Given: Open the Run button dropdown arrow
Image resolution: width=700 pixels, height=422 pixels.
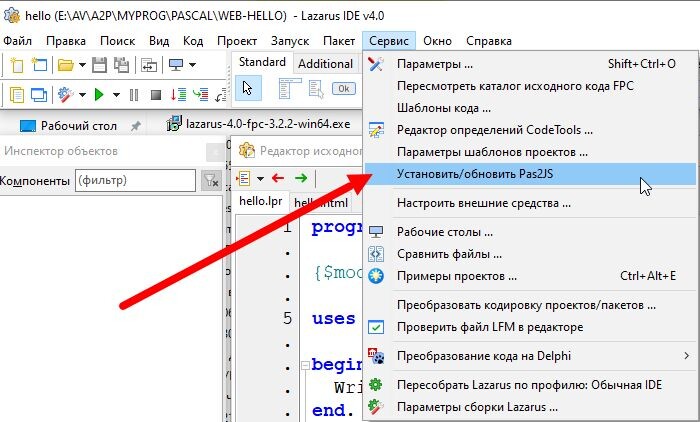Looking at the screenshot, I should [x=116, y=95].
